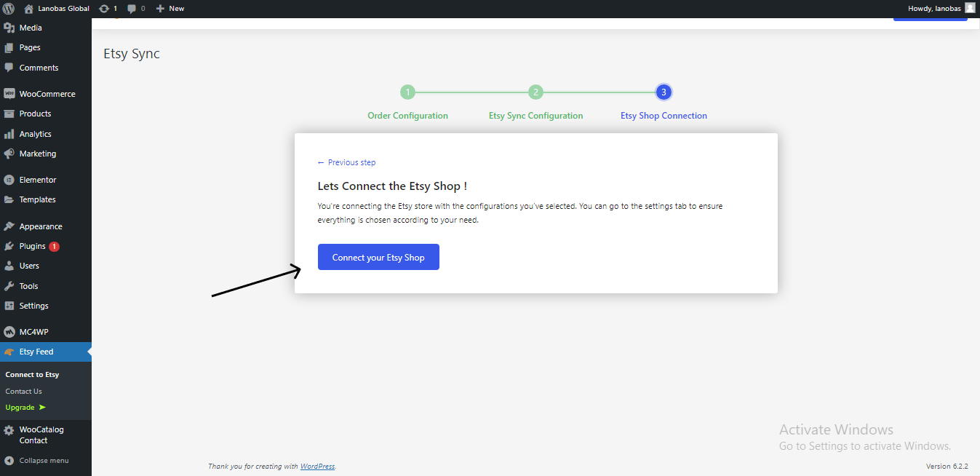The height and width of the screenshot is (476, 980).
Task: Click the Pages icon in sidebar
Action: coord(9,47)
